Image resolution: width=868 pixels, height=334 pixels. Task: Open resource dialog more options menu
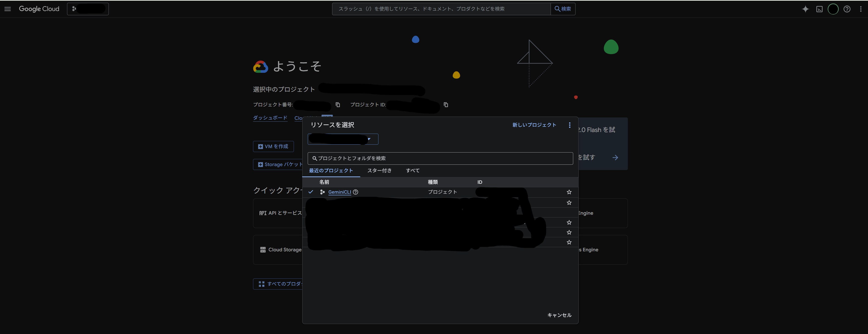pos(570,125)
